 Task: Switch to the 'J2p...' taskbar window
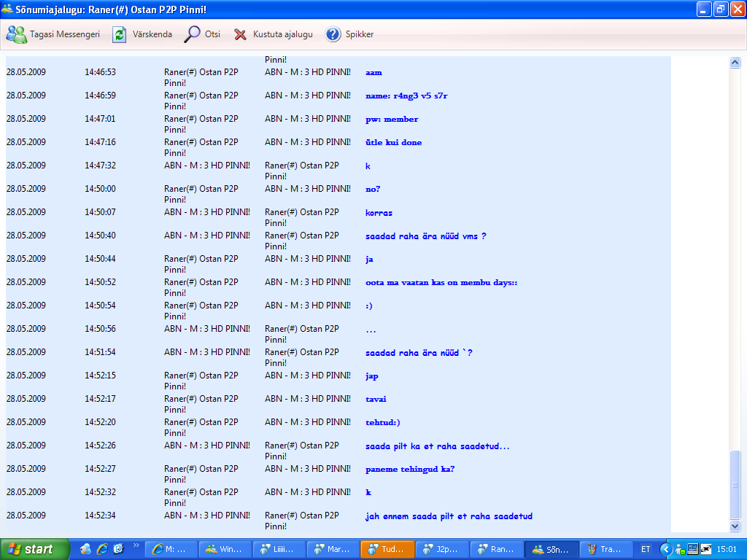coord(441,549)
